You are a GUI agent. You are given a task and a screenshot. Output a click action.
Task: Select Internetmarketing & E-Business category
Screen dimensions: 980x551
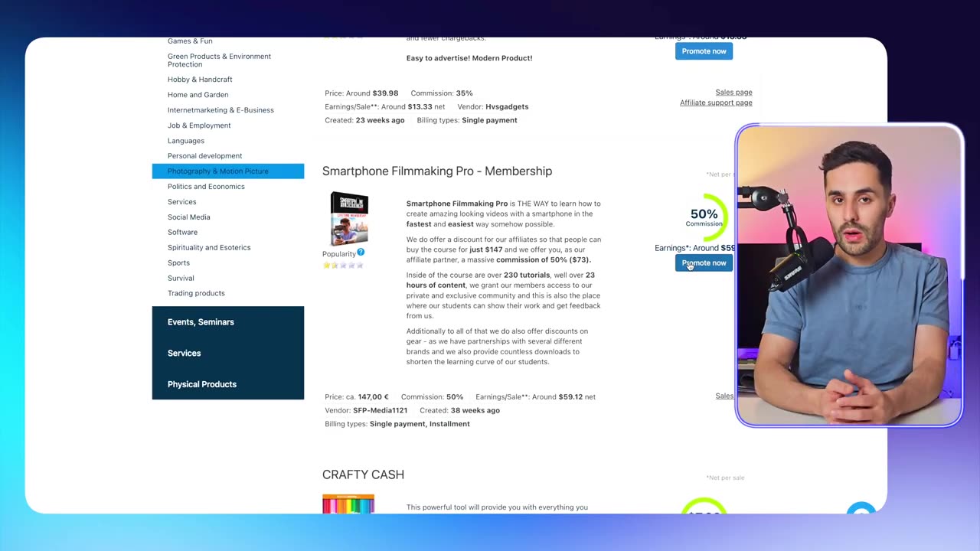point(220,110)
